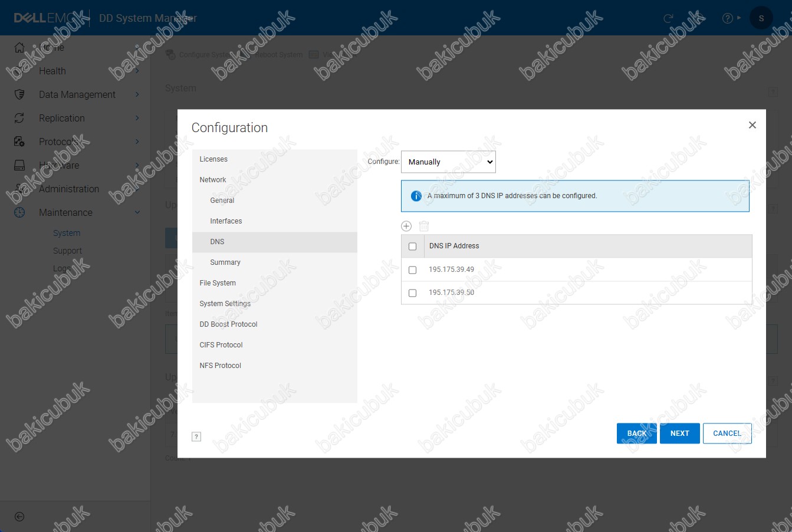Check the 195.175.39.50 DNS checkbox
The height and width of the screenshot is (532, 792).
pos(413,293)
